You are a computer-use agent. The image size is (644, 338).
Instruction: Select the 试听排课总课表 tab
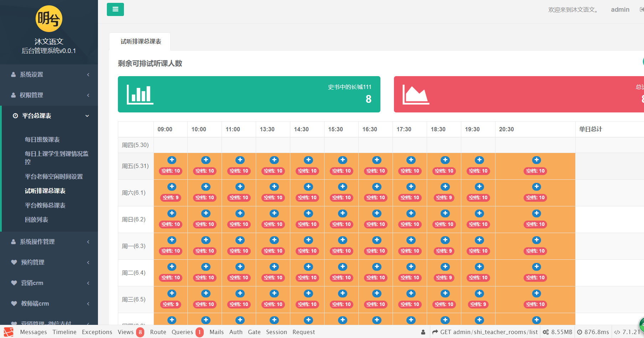pyautogui.click(x=140, y=42)
